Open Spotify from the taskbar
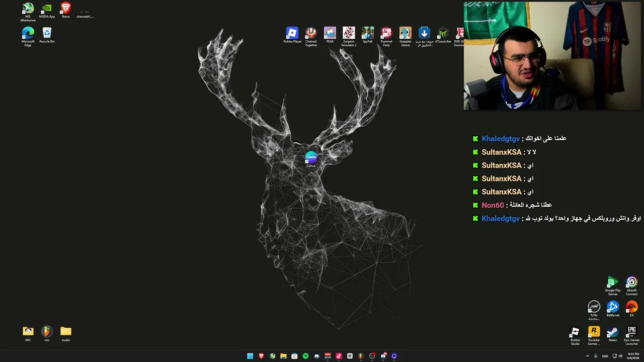 pos(305,356)
